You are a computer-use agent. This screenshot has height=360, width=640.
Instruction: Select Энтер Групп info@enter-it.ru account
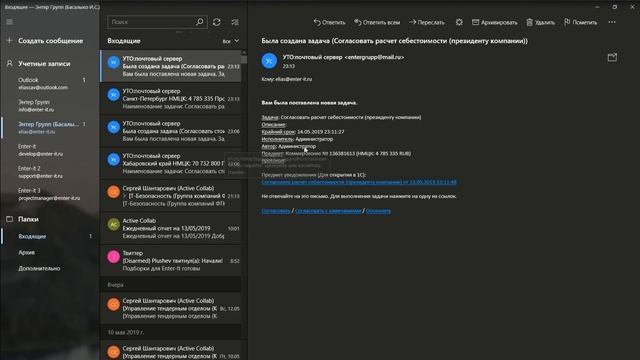[x=51, y=106]
